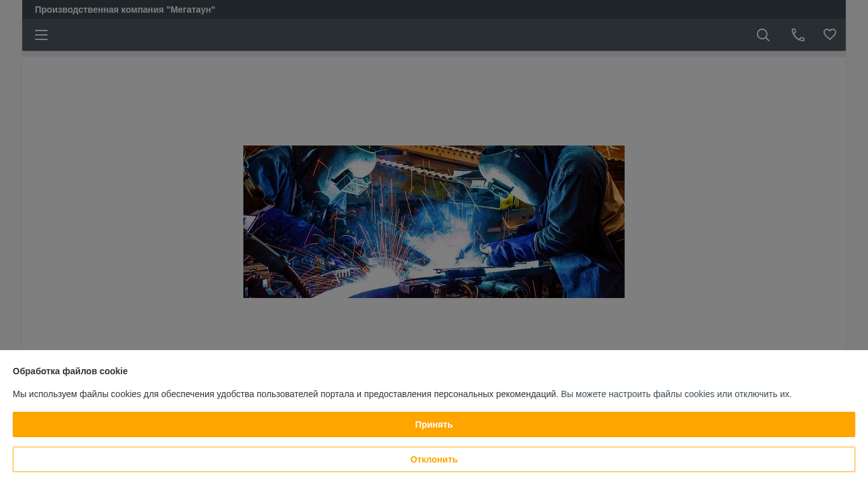Click the dimmed blank area below the welding photo
This screenshot has width=868, height=488.
click(x=434, y=324)
